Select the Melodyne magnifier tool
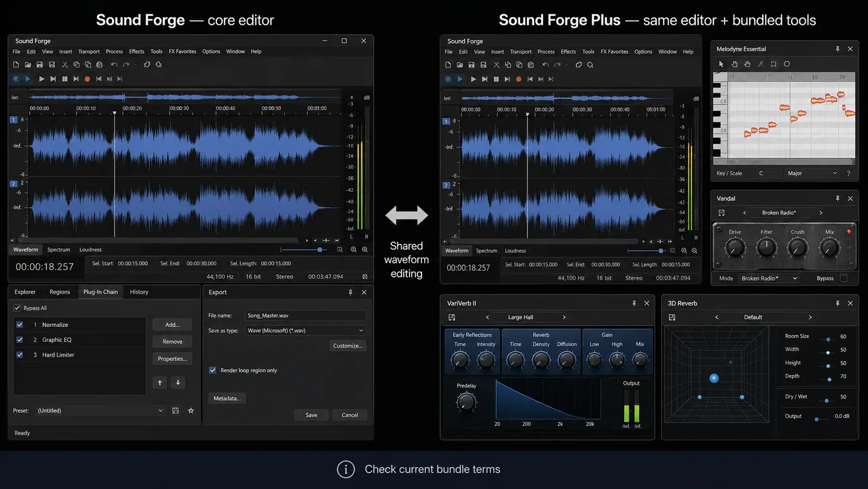The height and width of the screenshot is (489, 868). [x=774, y=64]
